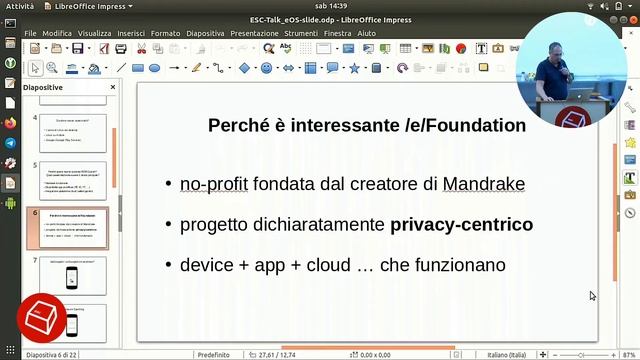Expand the Save button dropdown arrow
Image resolution: width=640 pixels, height=360 pixels.
point(89,49)
